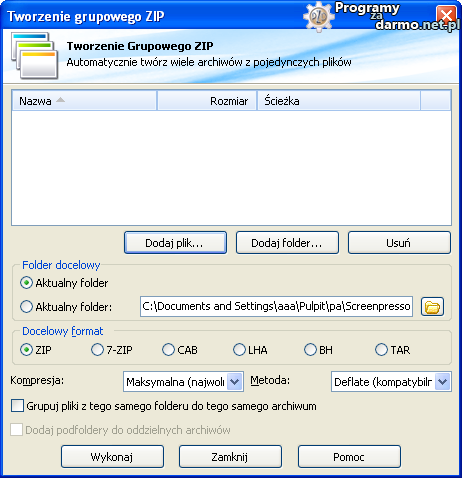This screenshot has height=478, width=462.
Task: Select the first Aktualny folder radio option
Action: point(26,283)
